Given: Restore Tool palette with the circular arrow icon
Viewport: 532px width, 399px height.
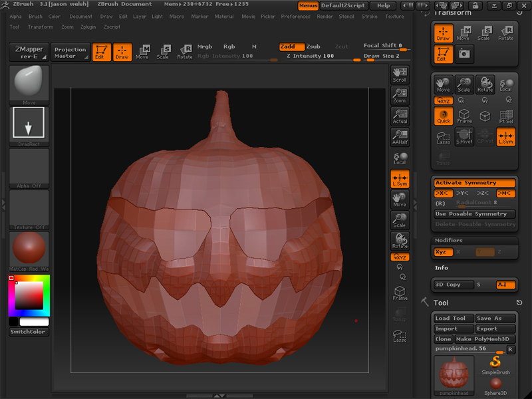Looking at the screenshot, I should pyautogui.click(x=519, y=303).
